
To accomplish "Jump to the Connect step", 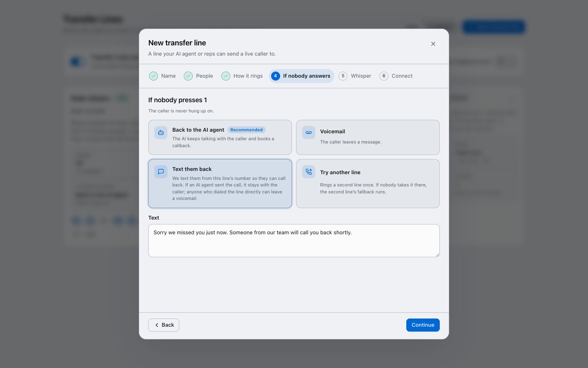I will (x=396, y=76).
